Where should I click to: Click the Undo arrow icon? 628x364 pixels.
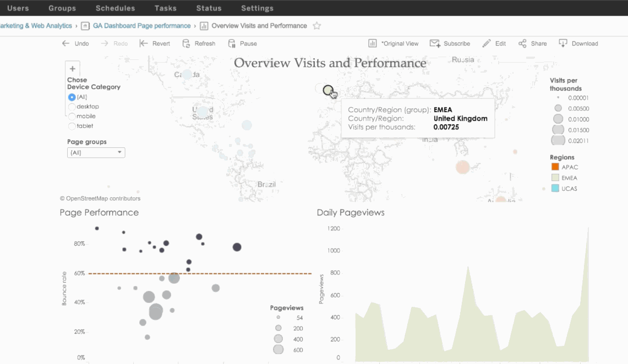click(65, 43)
